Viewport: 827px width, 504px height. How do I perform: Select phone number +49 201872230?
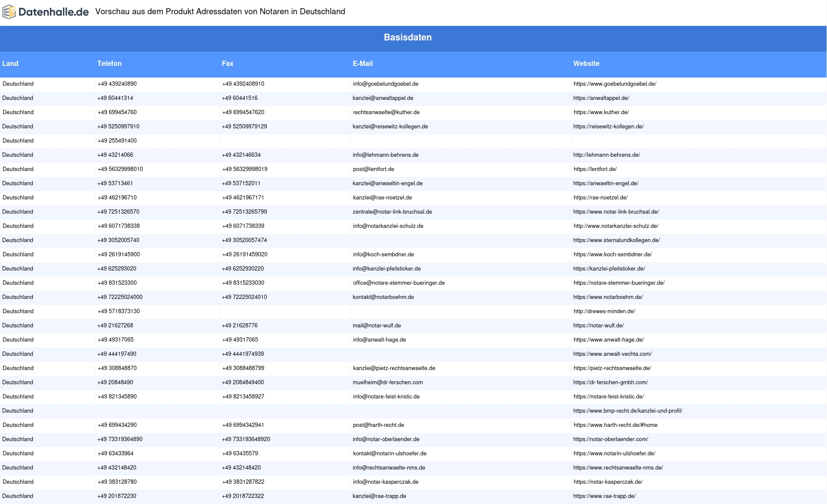(x=117, y=496)
